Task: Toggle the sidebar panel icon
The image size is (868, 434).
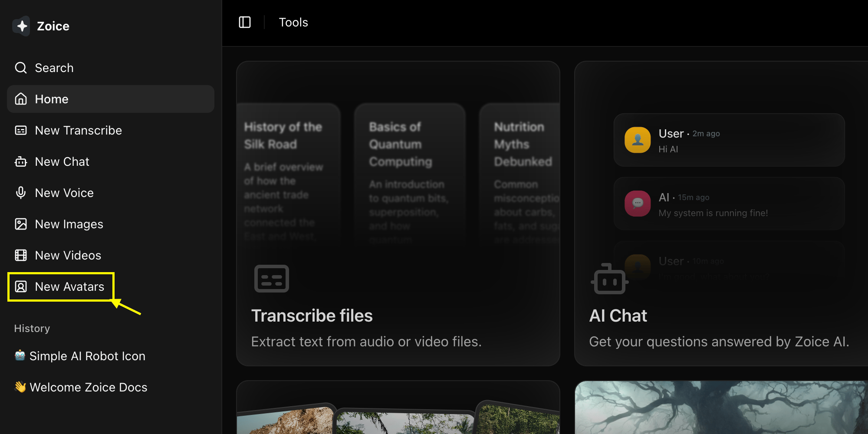Action: click(x=245, y=22)
